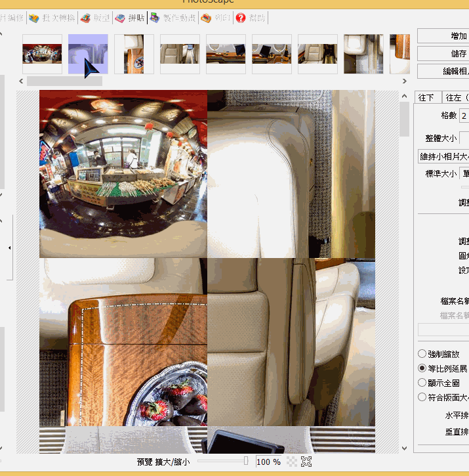Click the fit-to-window icon beside 100 %
Image resolution: width=469 pixels, height=476 pixels.
306,462
